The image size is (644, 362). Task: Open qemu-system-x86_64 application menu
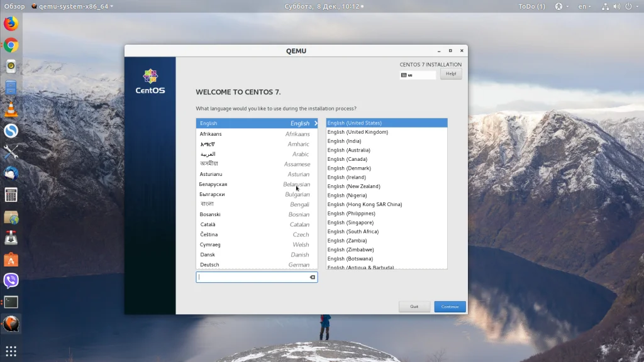point(72,6)
